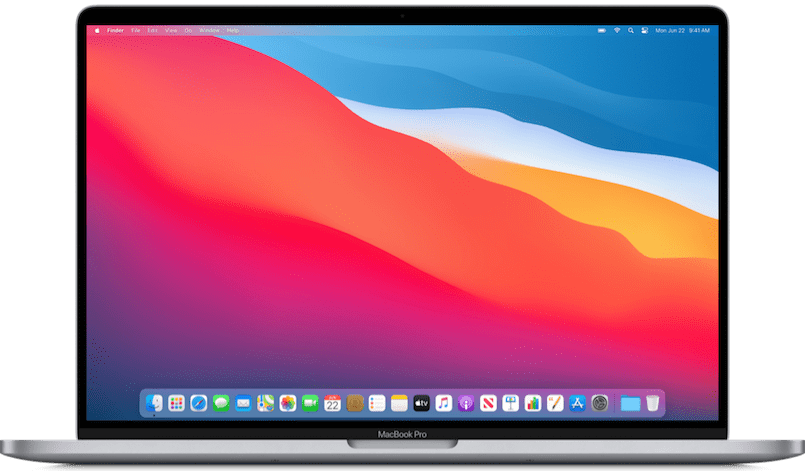Launch the Music app
Image resolution: width=805 pixels, height=471 pixels.
tap(443, 403)
